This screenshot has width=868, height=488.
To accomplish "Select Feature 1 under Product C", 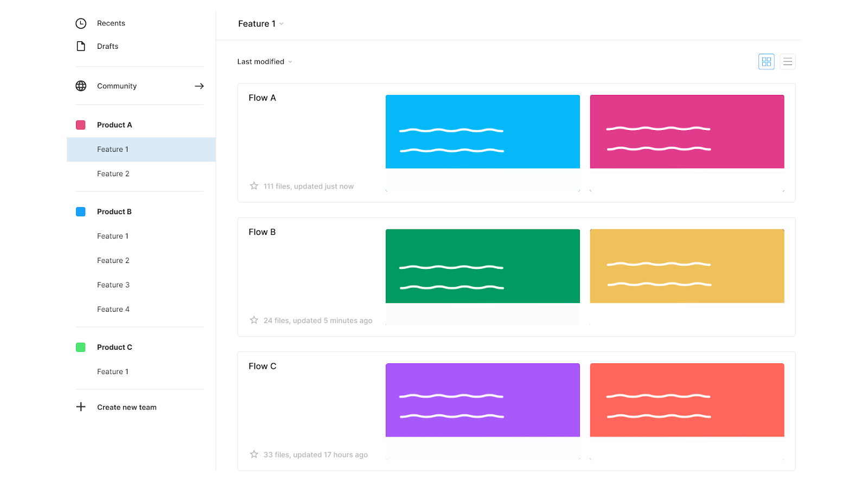I will coord(113,371).
